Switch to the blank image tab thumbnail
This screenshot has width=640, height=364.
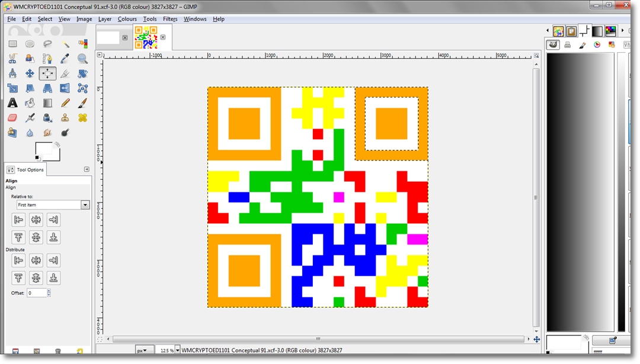tap(108, 37)
